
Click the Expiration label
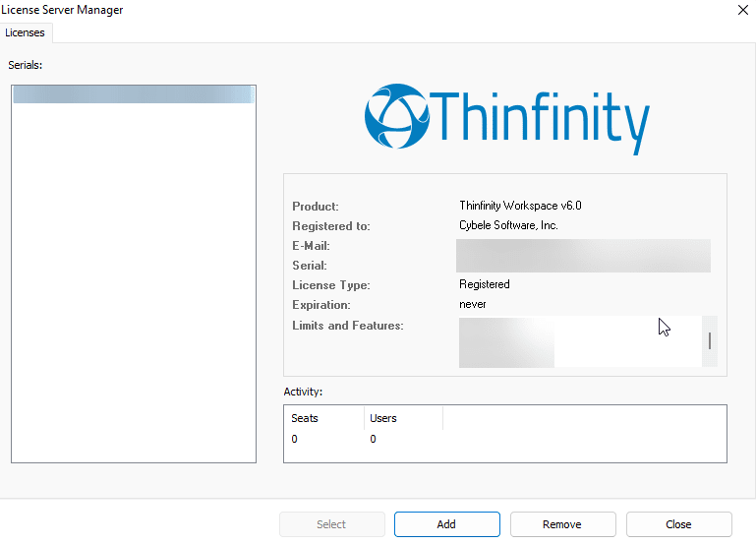pyautogui.click(x=321, y=305)
